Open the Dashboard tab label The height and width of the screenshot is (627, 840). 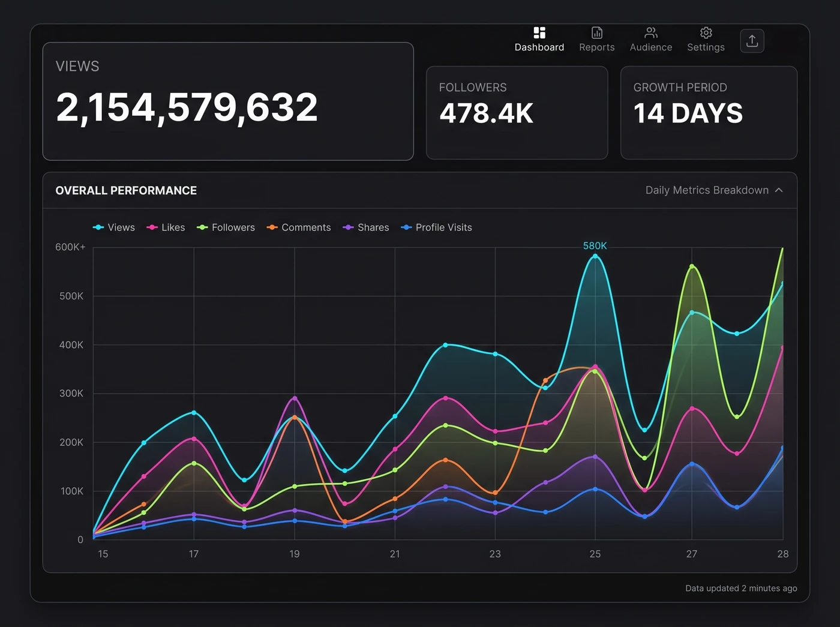pos(539,47)
